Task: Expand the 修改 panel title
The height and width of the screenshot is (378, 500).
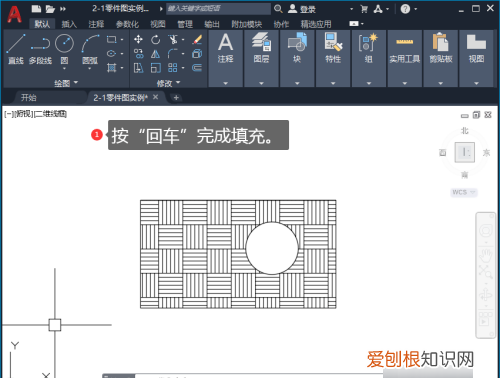Action: (168, 83)
